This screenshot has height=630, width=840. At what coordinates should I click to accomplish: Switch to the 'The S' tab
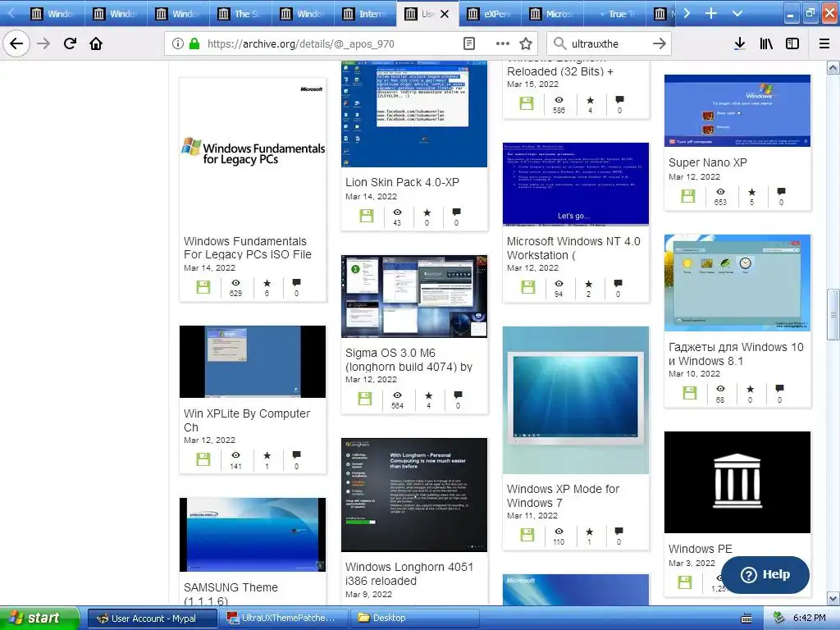(x=240, y=13)
